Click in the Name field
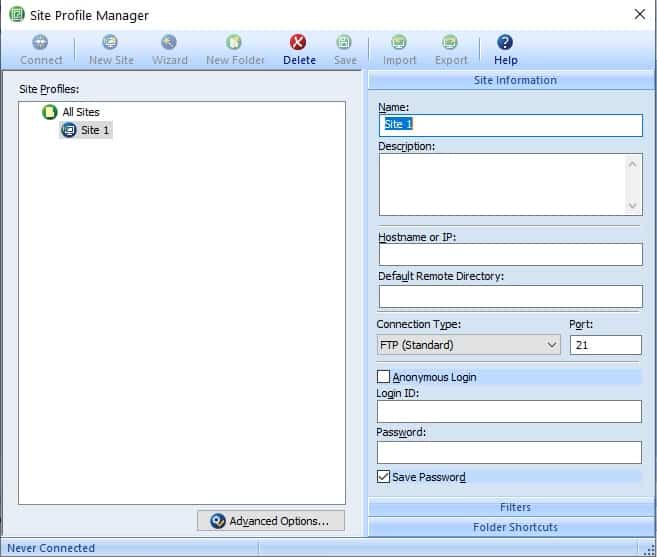The width and height of the screenshot is (657, 557). click(x=510, y=125)
